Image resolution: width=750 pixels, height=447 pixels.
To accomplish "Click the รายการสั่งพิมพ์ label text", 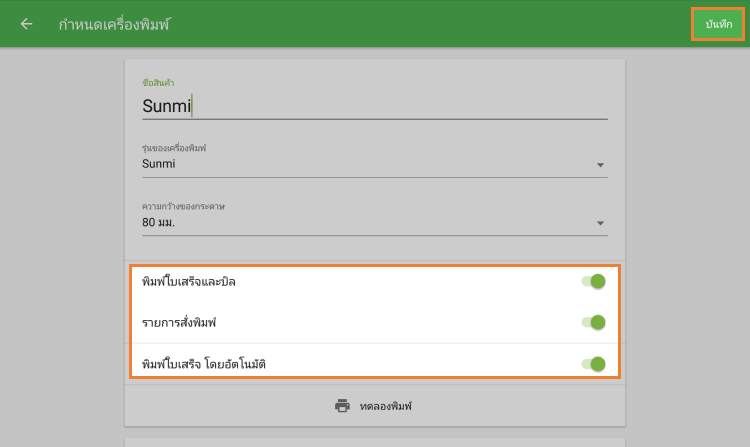I will (x=180, y=322).
